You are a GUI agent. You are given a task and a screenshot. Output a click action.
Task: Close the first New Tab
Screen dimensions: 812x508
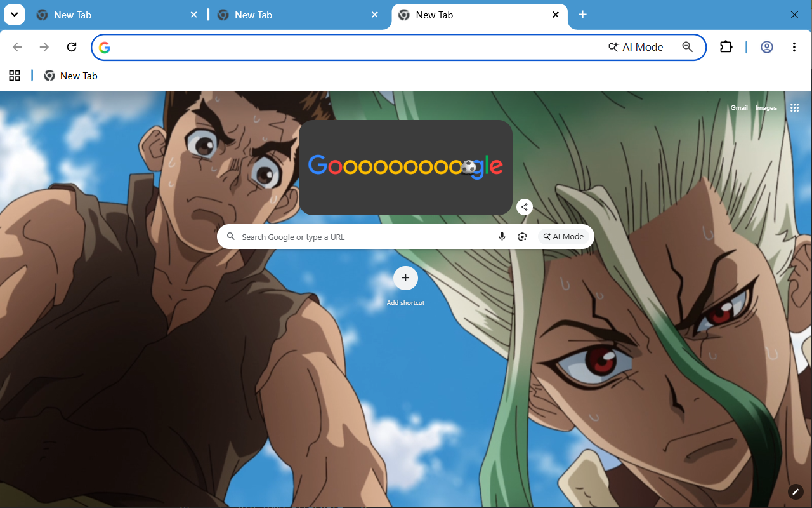pos(194,15)
